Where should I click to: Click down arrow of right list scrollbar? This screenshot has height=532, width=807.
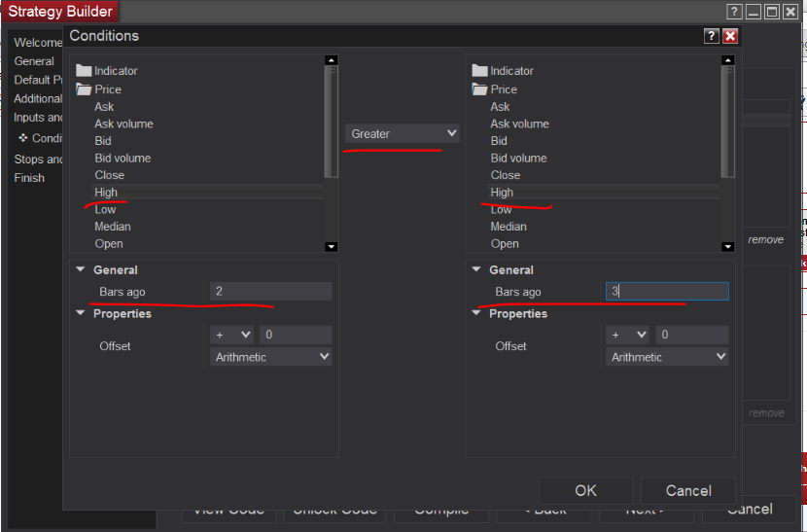point(727,247)
